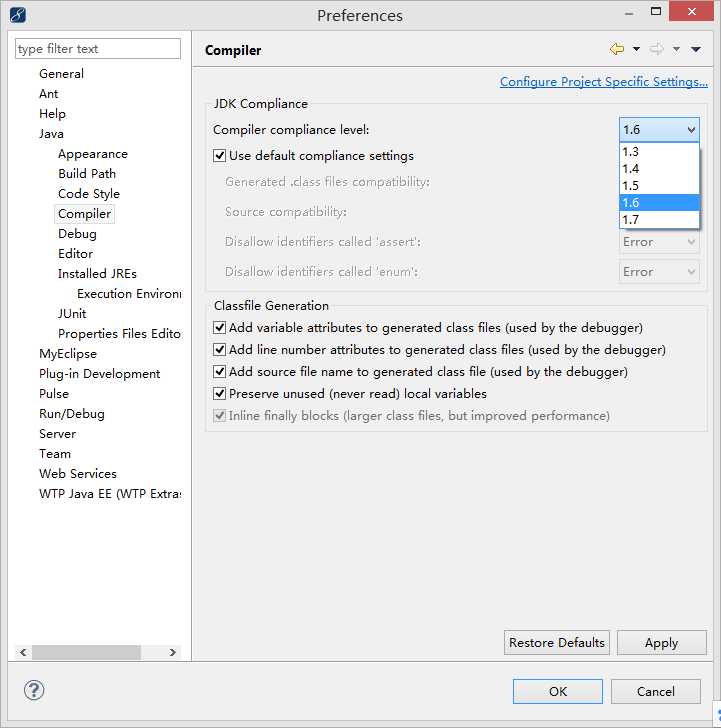The image size is (721, 728).
Task: Select Compiler tree item
Action: pyautogui.click(x=84, y=214)
